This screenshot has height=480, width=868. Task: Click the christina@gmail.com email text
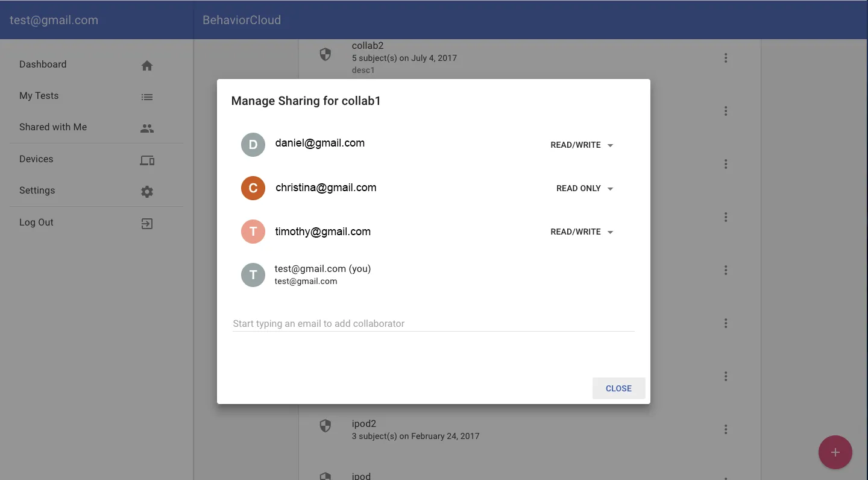coord(326,188)
